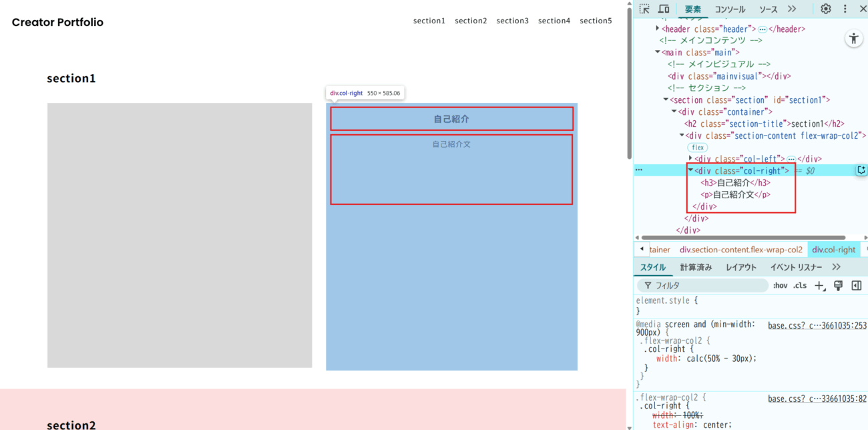Screen dimensions: 868x430
Task: Click the accessibility figure icon
Action: tap(854, 39)
